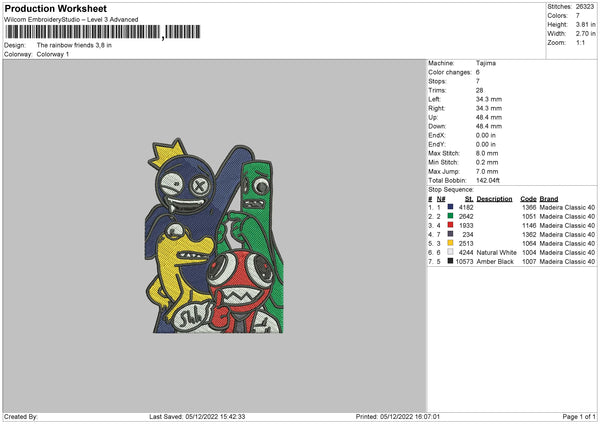Viewport: 600px width, 424px height.
Task: Click the Stitches value "26323"
Action: pos(585,7)
